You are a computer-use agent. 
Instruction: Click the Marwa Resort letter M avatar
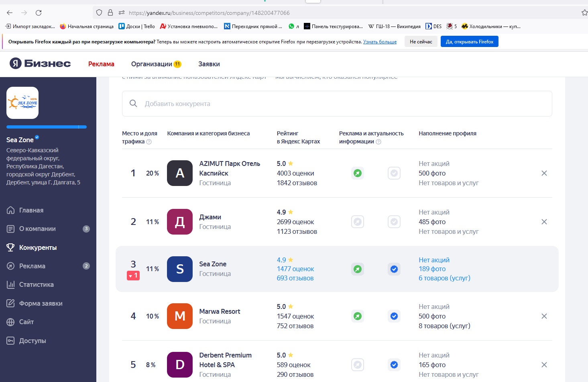[180, 316]
